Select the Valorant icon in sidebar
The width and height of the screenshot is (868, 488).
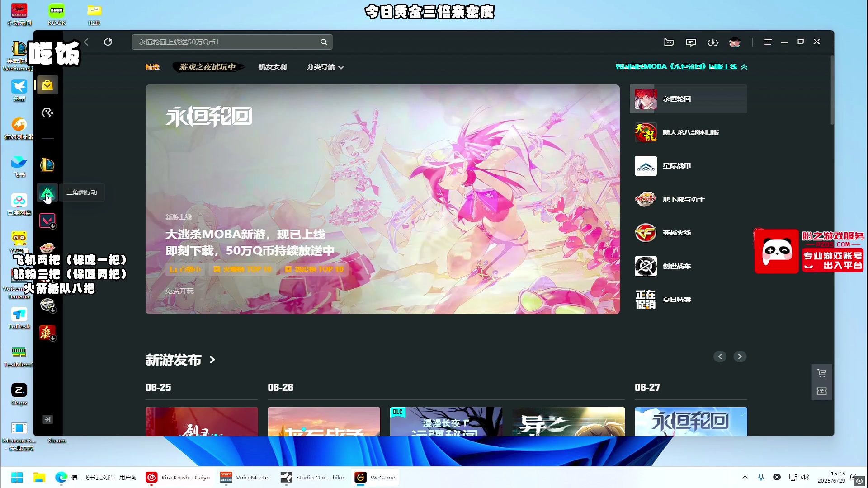tap(47, 221)
